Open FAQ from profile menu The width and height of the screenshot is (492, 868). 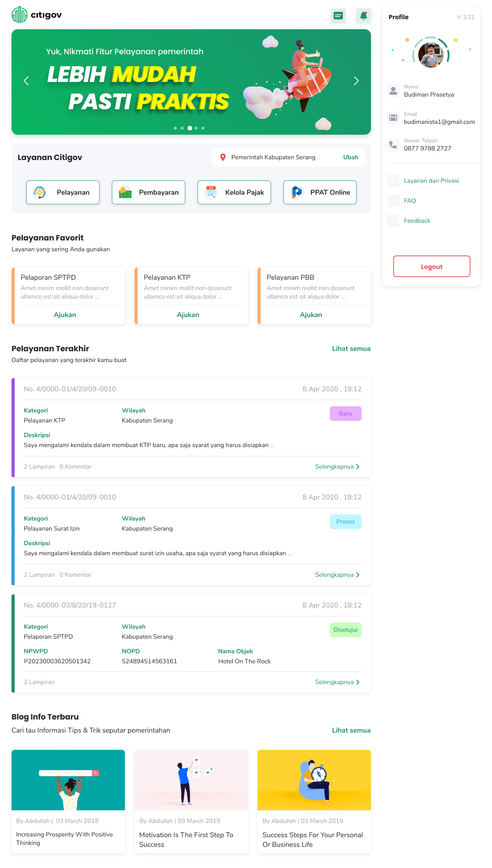[x=410, y=201]
